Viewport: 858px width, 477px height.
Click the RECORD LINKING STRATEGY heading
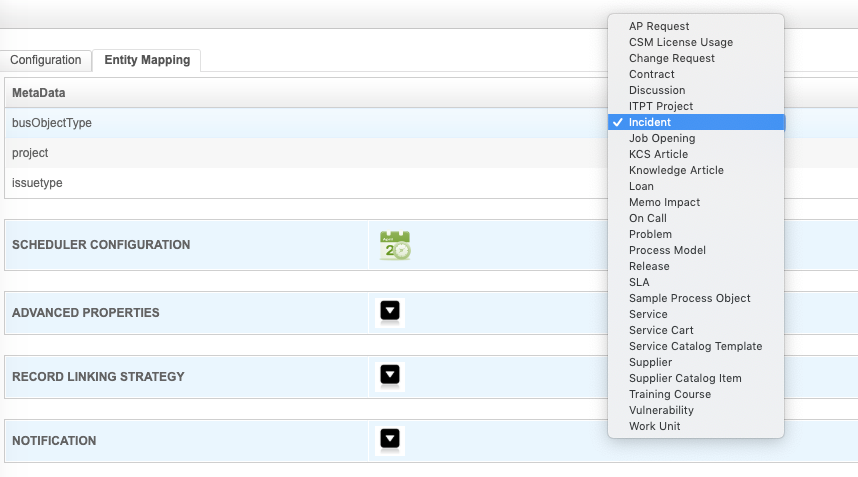coord(98,377)
